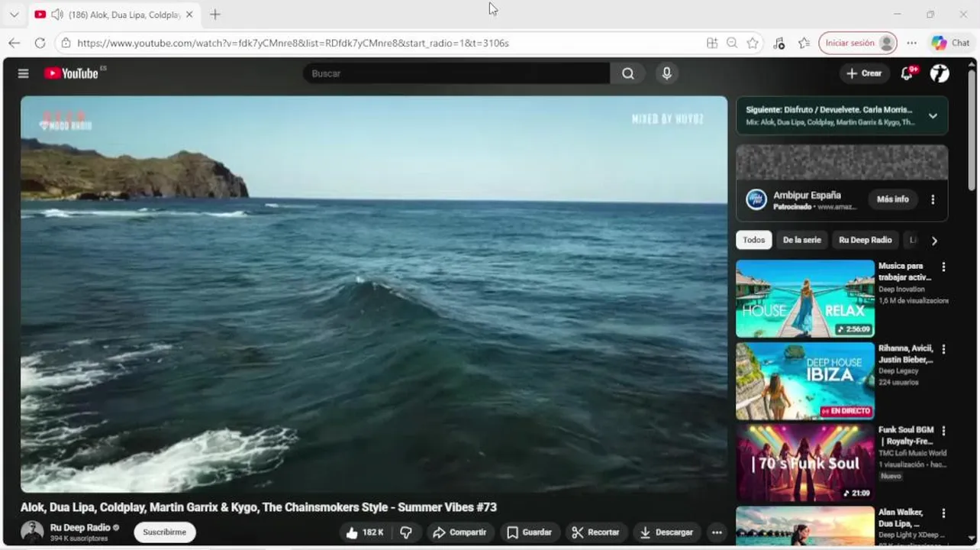Open tab actions dropdown in title bar
The height and width of the screenshot is (550, 980).
(14, 14)
